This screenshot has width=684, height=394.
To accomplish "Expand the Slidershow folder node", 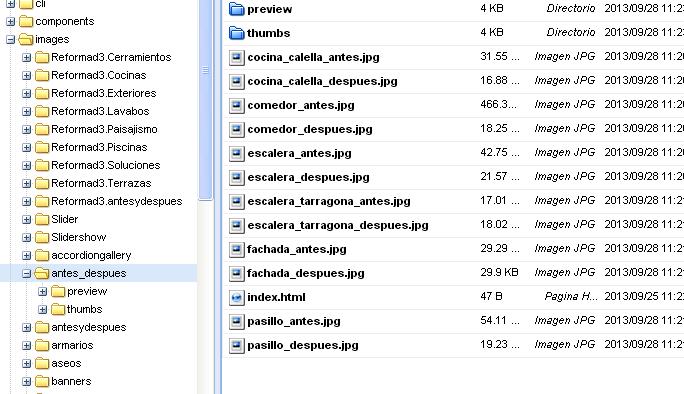I will click(27, 237).
